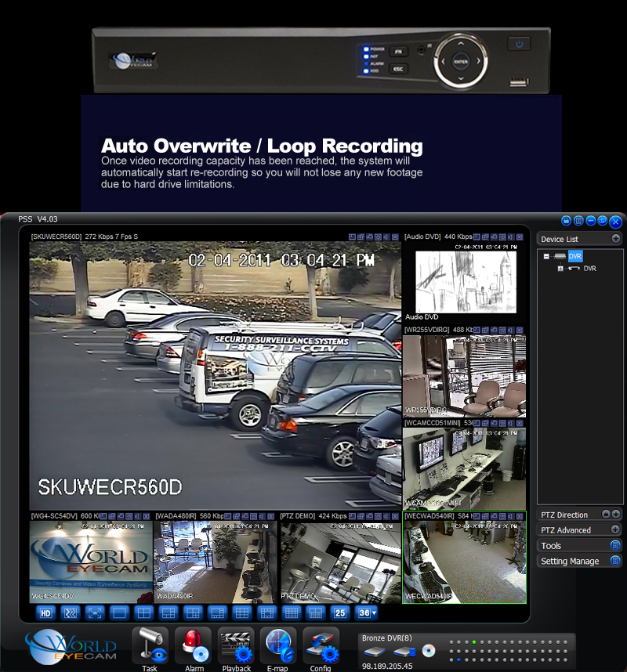Close the Audio DVD video window
The height and width of the screenshot is (672, 627).
pos(520,237)
